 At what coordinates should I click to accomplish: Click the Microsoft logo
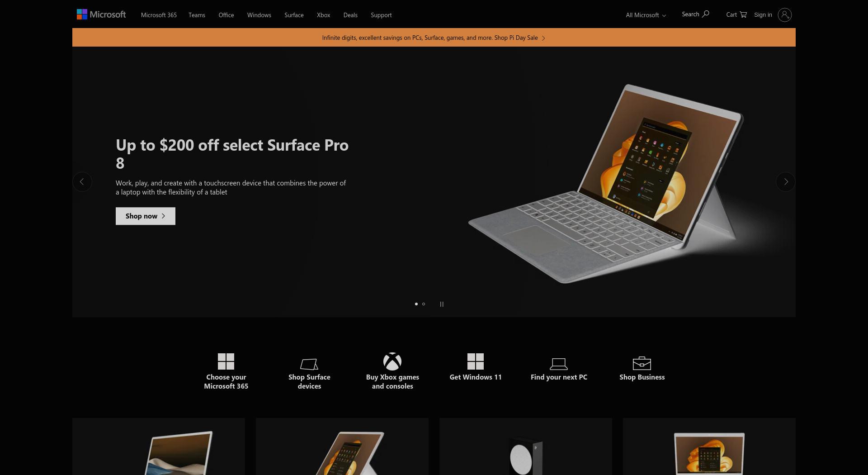coord(101,14)
